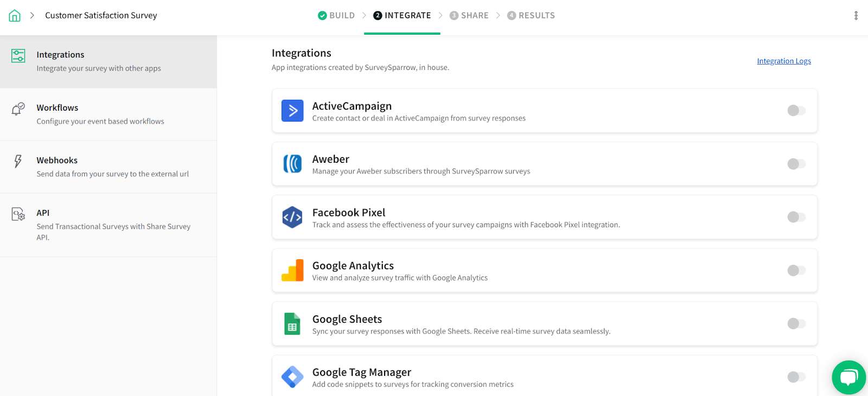This screenshot has height=396, width=868.
Task: Open the Webhooks sidebar section
Action: (x=108, y=167)
